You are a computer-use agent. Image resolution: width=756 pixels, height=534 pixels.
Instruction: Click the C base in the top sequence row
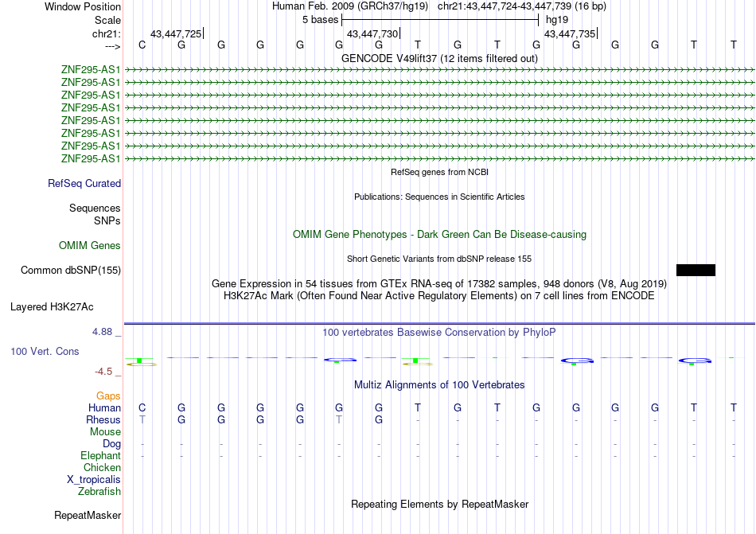tap(142, 45)
